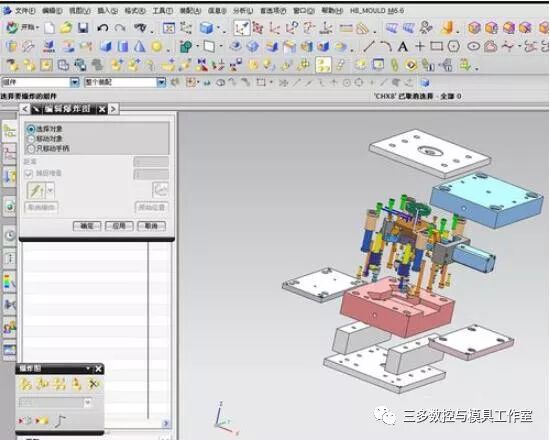Toggle the snap increment checkbox
This screenshot has height=441, width=550.
tap(29, 173)
